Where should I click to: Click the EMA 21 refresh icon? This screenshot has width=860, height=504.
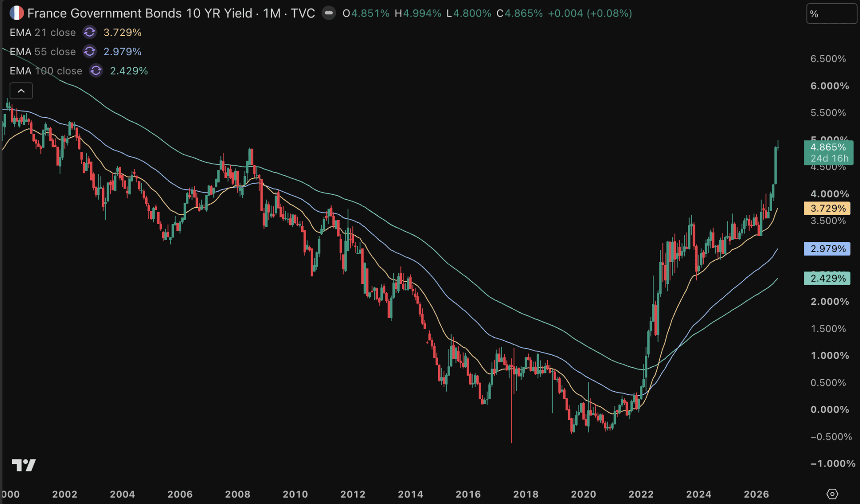point(90,33)
